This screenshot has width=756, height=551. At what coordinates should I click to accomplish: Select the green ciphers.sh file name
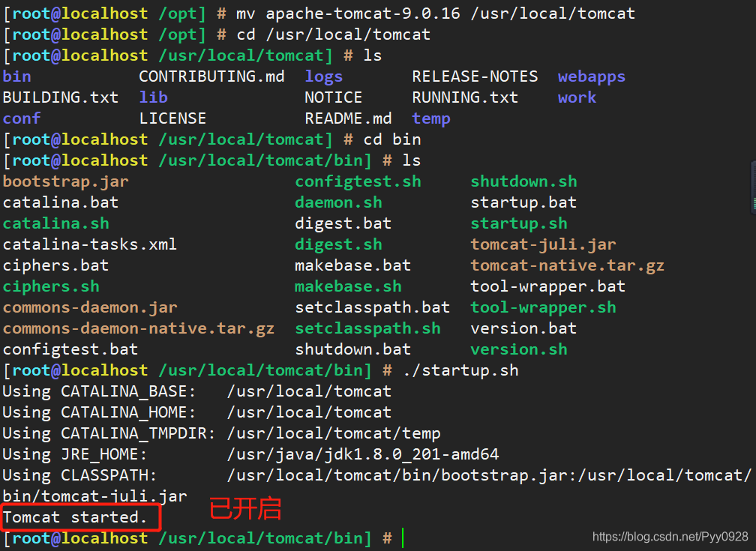51,287
